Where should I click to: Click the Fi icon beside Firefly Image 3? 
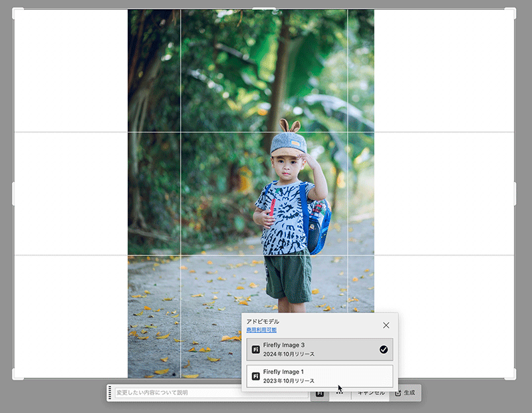pyautogui.click(x=256, y=349)
